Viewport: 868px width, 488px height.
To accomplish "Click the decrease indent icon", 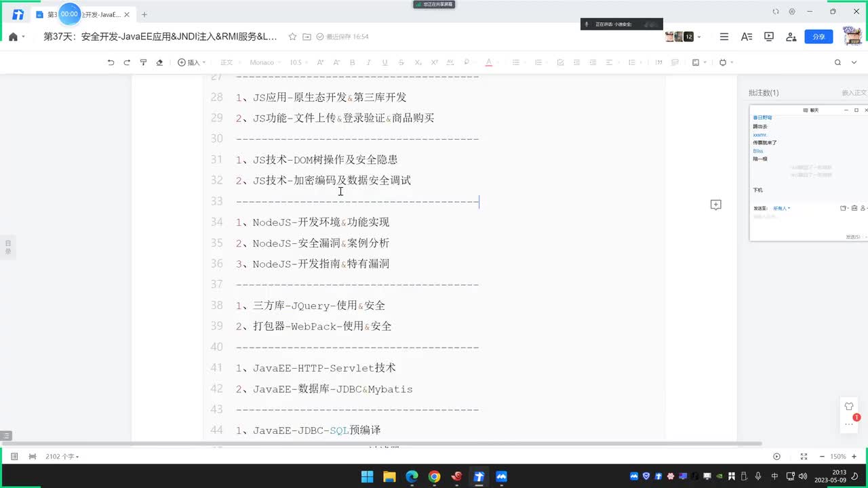I will click(576, 62).
